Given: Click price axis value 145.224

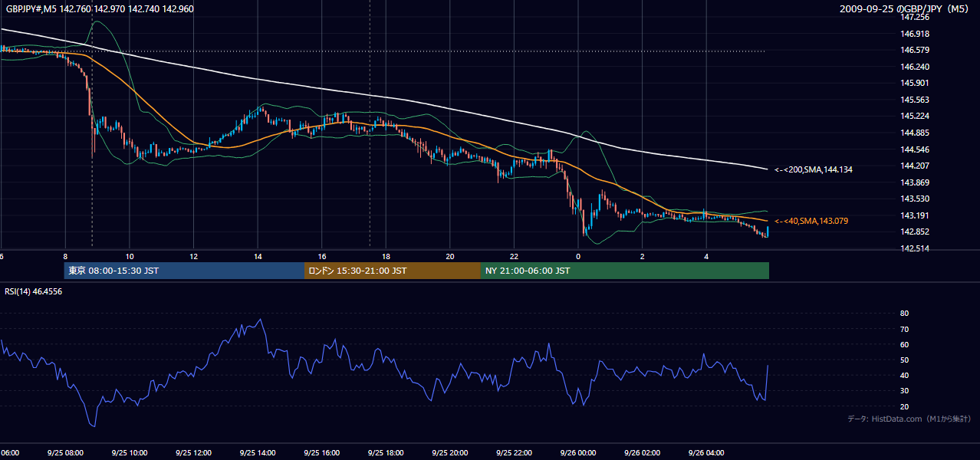Looking at the screenshot, I should [916, 116].
